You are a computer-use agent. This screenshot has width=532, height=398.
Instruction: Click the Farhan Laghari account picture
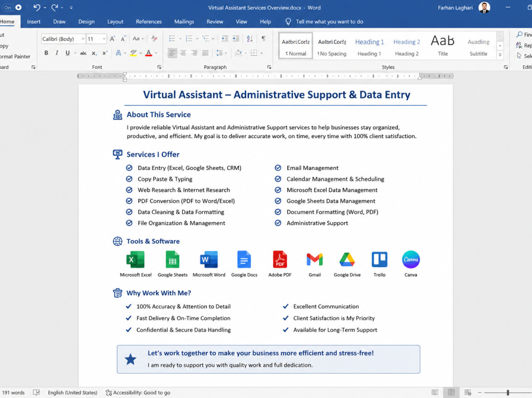pyautogui.click(x=484, y=7)
